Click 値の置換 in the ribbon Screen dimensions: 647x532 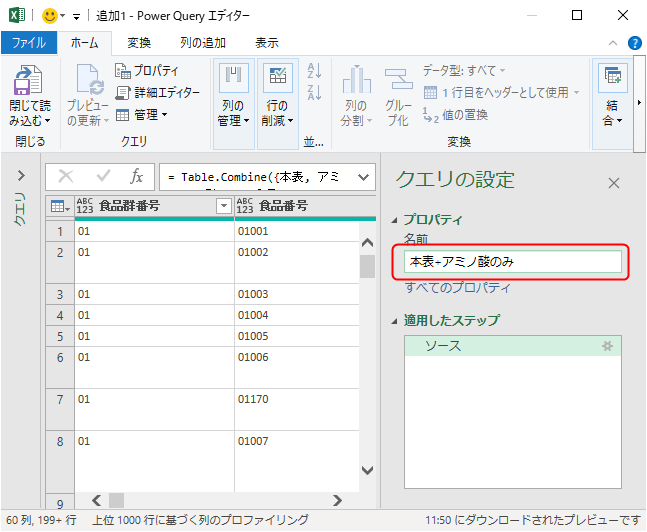455,114
